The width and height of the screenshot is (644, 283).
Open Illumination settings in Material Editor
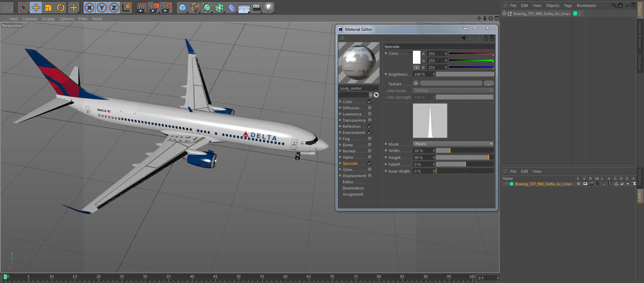[353, 188]
